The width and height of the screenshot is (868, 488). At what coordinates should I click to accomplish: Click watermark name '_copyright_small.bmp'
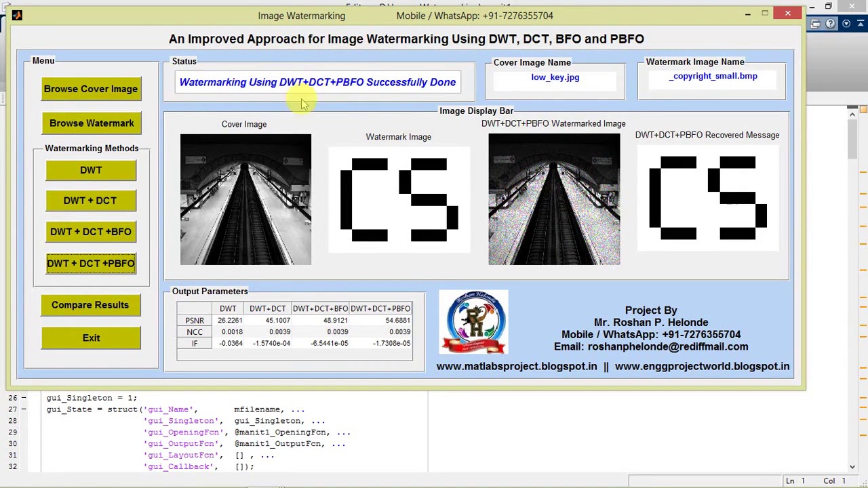click(713, 76)
